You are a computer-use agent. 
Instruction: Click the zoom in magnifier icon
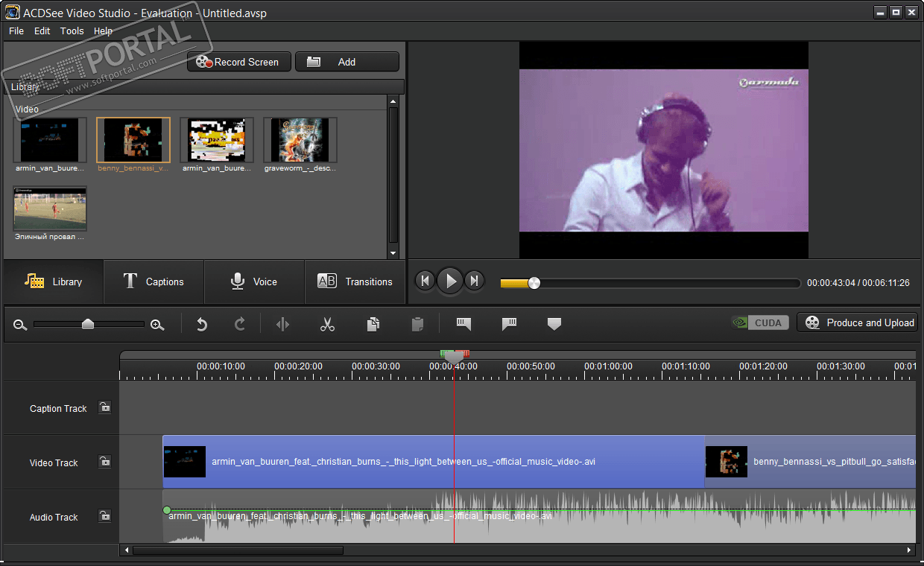coord(157,325)
